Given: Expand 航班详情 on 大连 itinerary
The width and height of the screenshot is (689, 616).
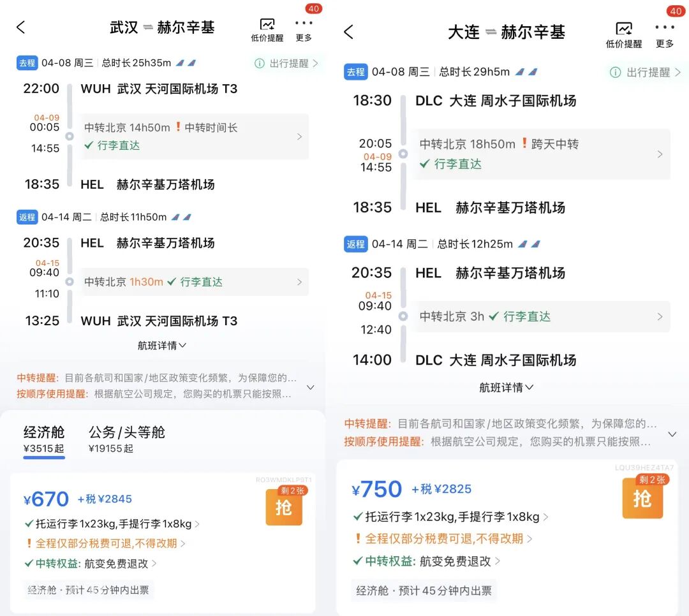Looking at the screenshot, I should pyautogui.click(x=507, y=386).
